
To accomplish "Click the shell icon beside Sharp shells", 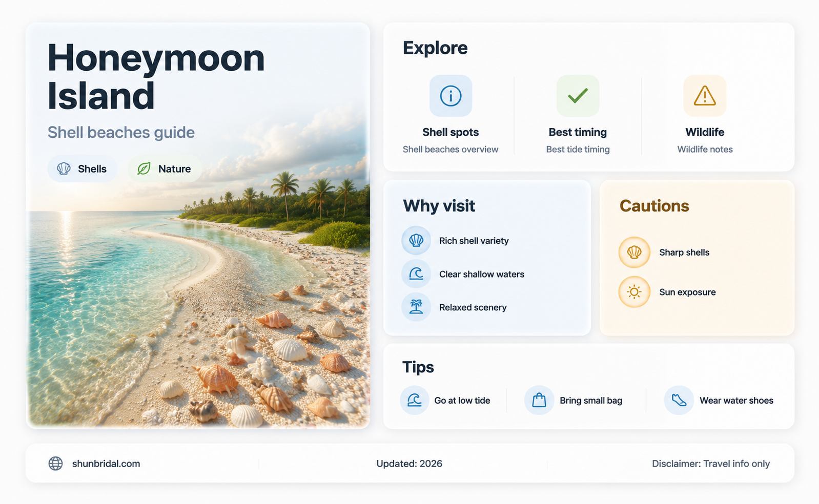I will tap(634, 252).
